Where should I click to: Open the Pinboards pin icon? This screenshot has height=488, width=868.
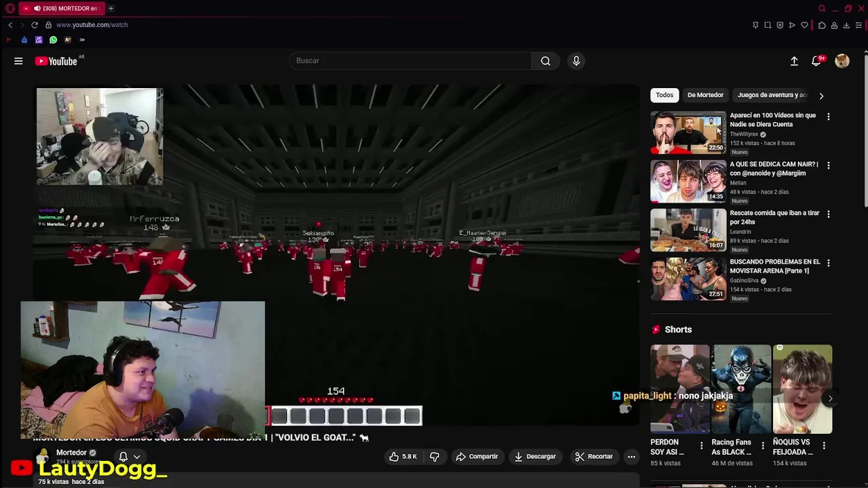(755, 25)
